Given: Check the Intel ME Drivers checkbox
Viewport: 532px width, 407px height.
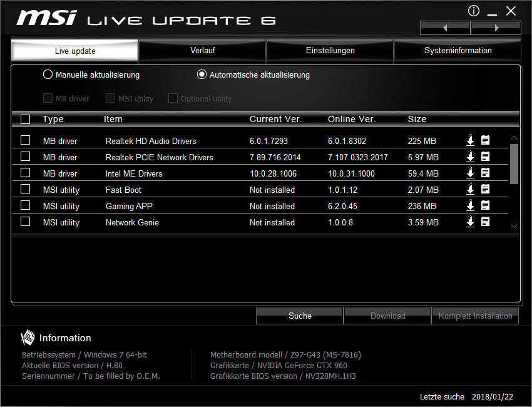Looking at the screenshot, I should [26, 173].
